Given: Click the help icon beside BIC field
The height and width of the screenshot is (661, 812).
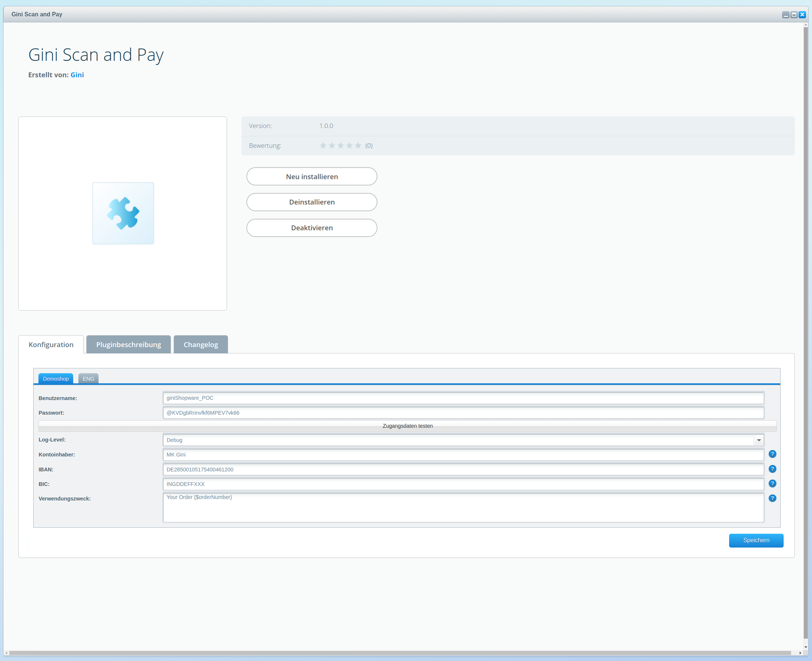Looking at the screenshot, I should tap(772, 484).
